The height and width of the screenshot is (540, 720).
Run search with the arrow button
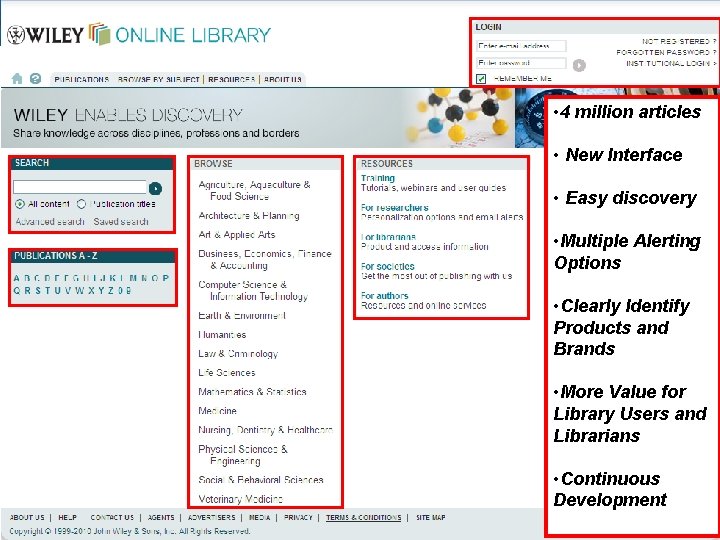pyautogui.click(x=156, y=188)
